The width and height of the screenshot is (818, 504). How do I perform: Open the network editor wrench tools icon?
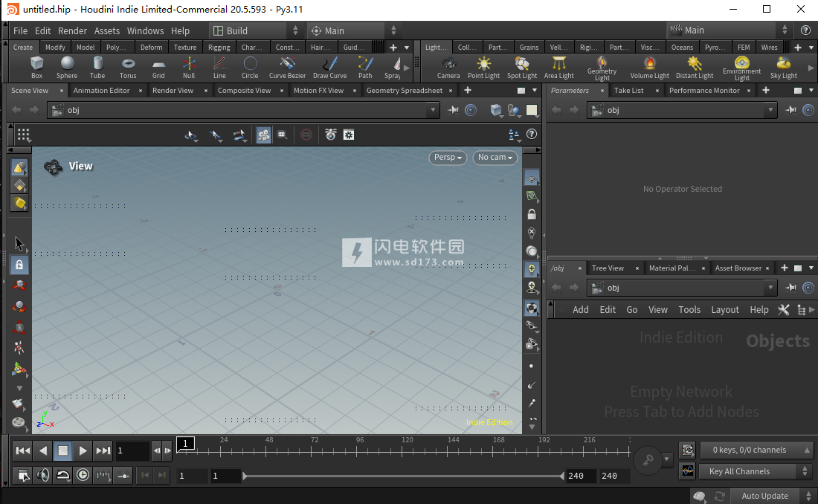[x=784, y=310]
